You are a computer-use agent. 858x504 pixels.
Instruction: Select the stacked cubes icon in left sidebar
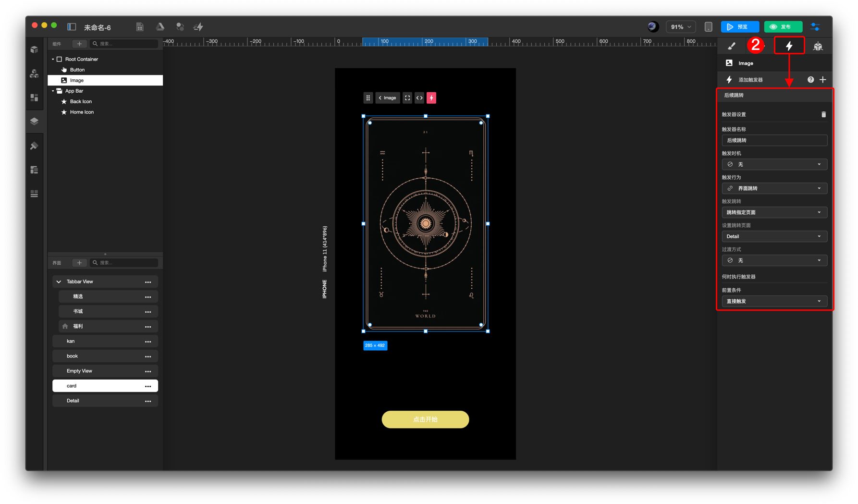point(34,74)
